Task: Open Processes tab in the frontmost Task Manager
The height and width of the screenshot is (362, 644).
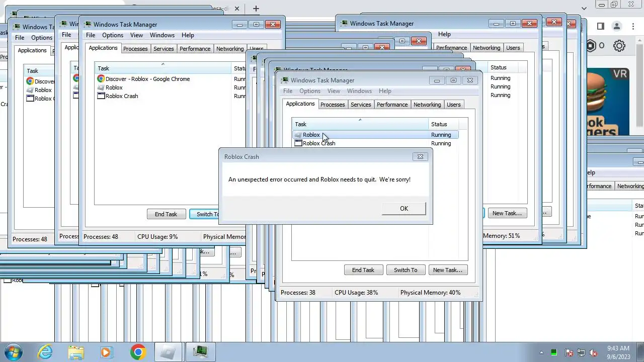Action: point(333,105)
